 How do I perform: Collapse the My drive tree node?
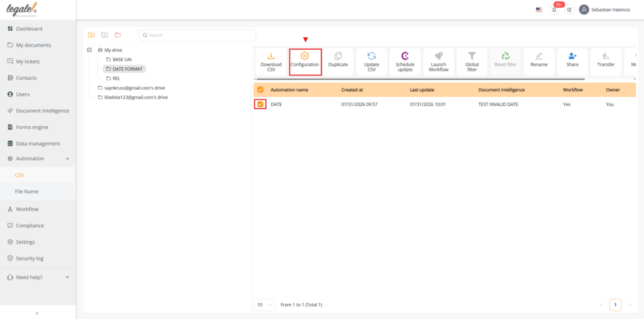[89, 50]
